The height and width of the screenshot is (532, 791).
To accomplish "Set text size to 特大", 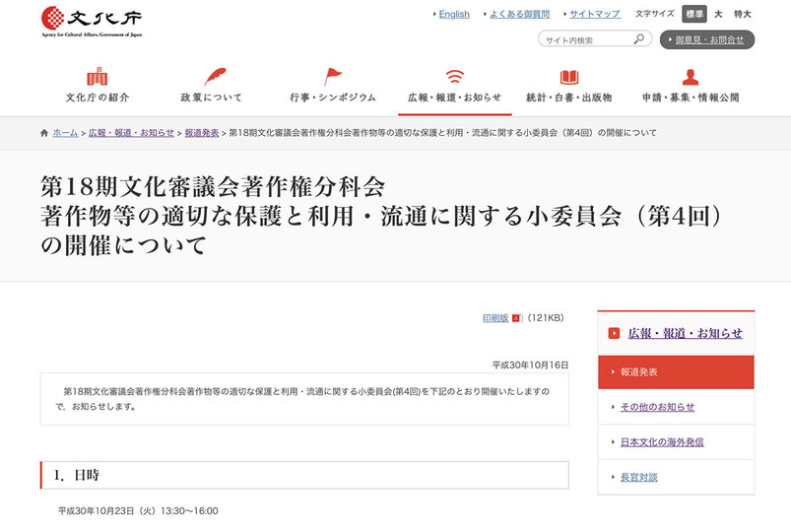I will (743, 14).
